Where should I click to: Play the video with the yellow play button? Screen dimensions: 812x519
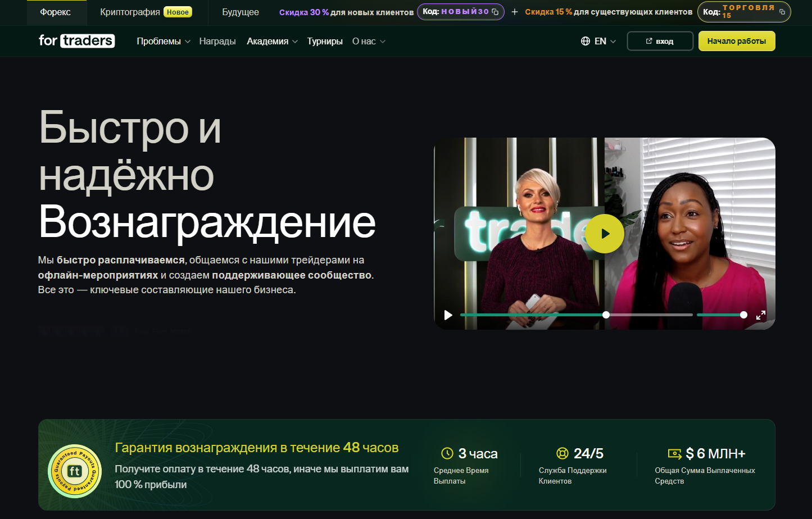click(x=605, y=234)
